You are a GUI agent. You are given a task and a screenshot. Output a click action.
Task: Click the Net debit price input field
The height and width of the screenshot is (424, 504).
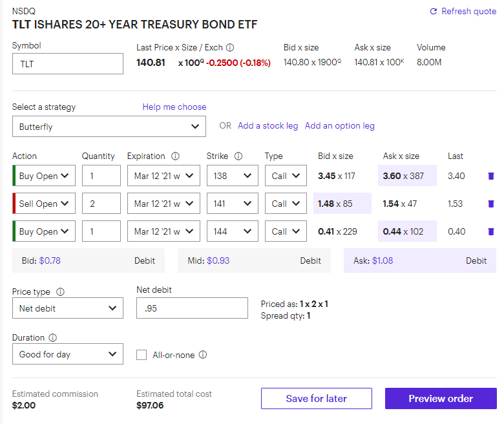pos(192,308)
